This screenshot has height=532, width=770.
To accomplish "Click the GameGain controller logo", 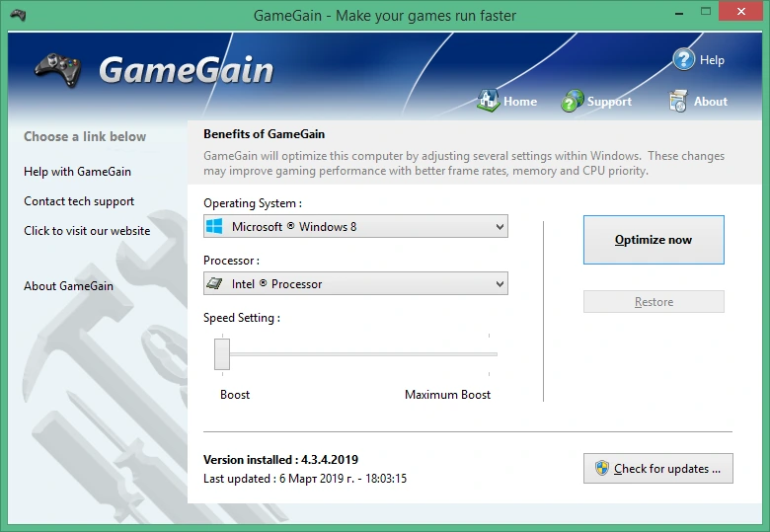I will (58, 70).
